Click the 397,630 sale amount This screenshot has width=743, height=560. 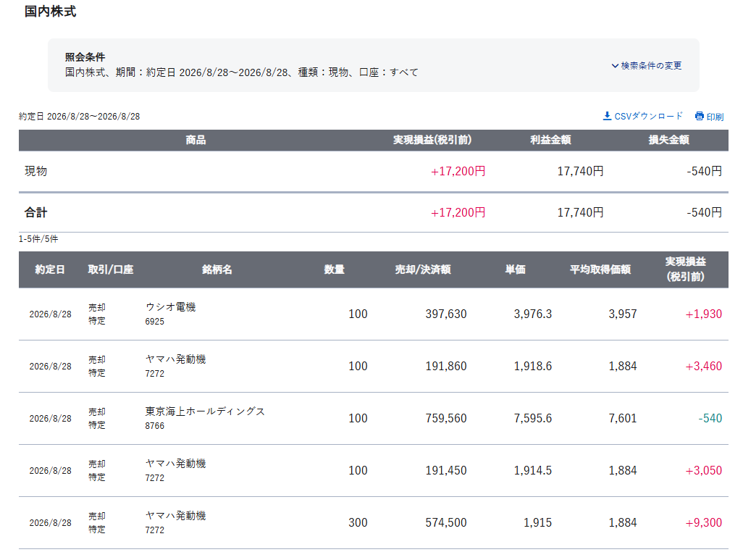446,314
